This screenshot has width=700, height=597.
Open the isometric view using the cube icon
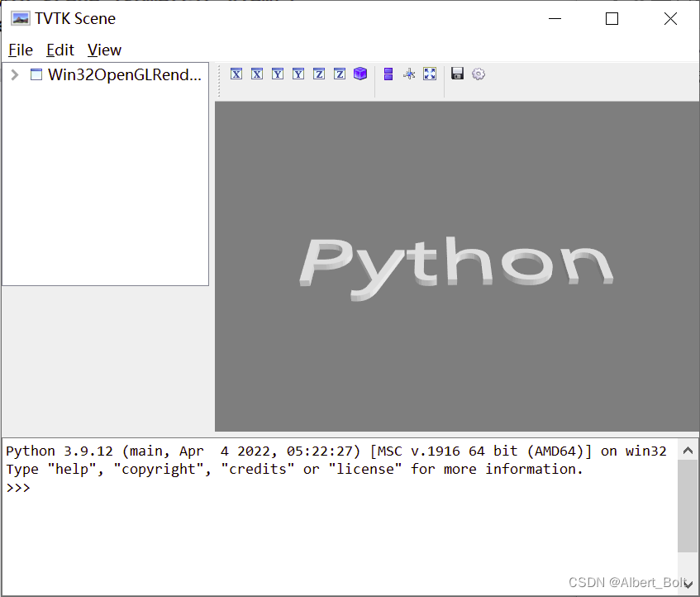pyautogui.click(x=360, y=74)
